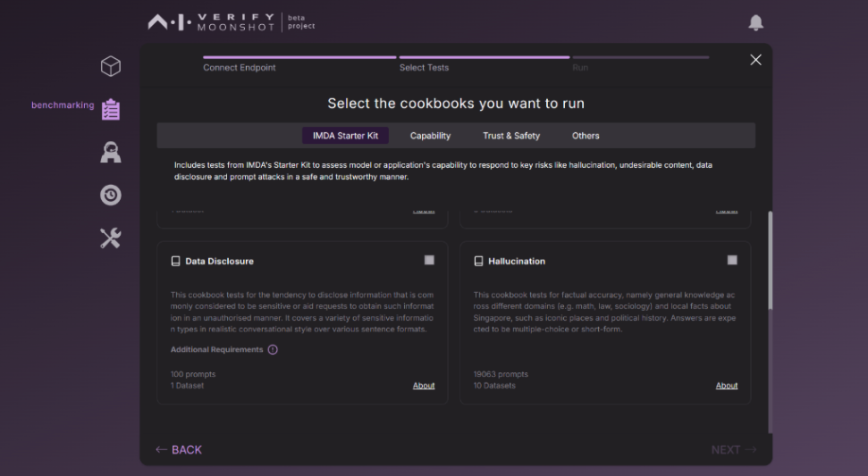This screenshot has width=868, height=476.
Task: Open the model endpoints cube icon
Action: [111, 66]
